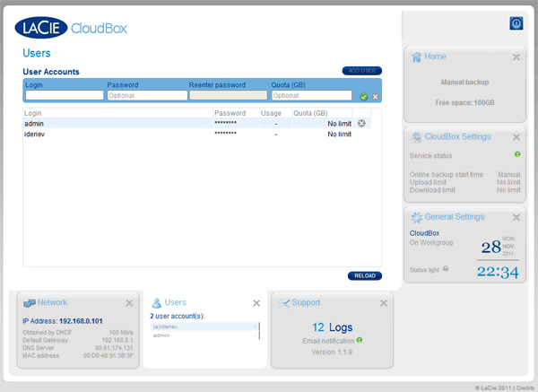Click the Service status green indicator
The width and height of the screenshot is (538, 392).
click(x=517, y=154)
